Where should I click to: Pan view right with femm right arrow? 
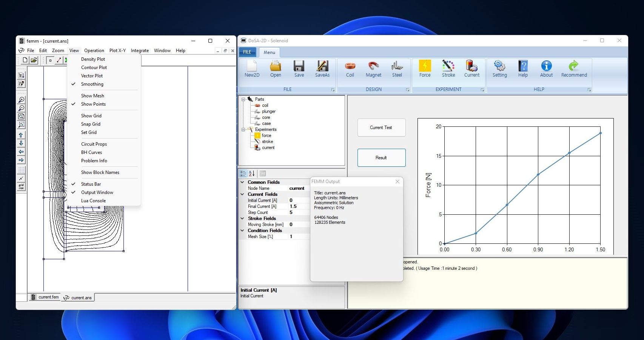pyautogui.click(x=21, y=160)
